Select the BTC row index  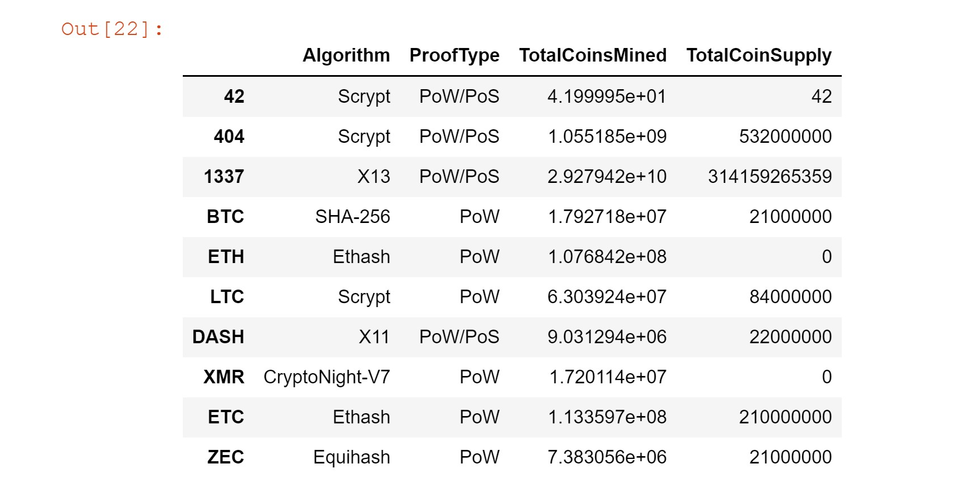click(225, 217)
